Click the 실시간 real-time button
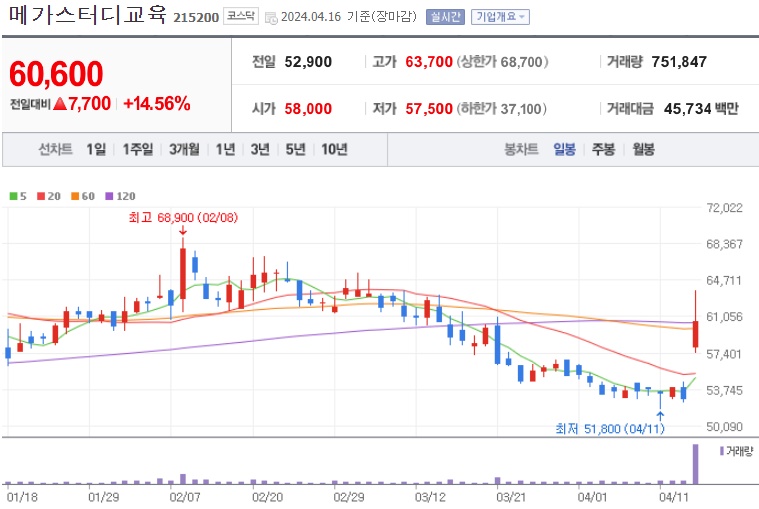 click(x=445, y=17)
